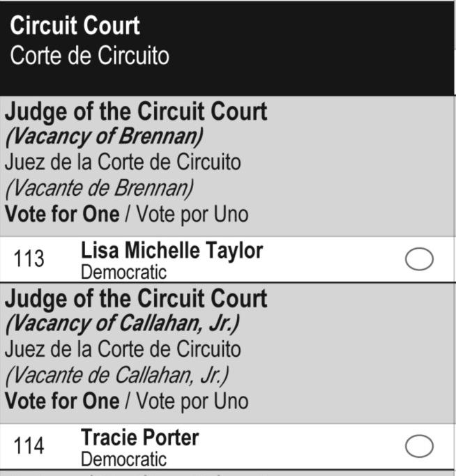Click Judge of the Circuit Court heading above Callahan
456x476 pixels.
coord(136,299)
